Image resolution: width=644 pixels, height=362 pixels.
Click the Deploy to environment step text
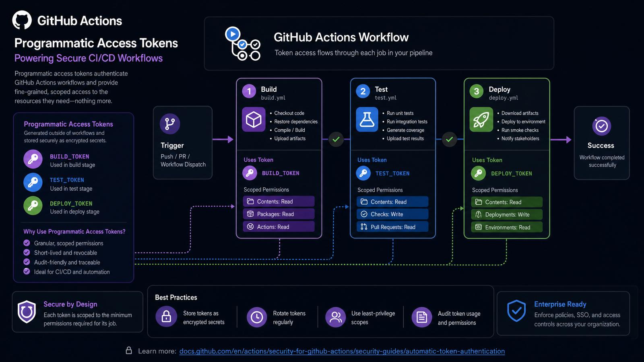click(x=523, y=121)
